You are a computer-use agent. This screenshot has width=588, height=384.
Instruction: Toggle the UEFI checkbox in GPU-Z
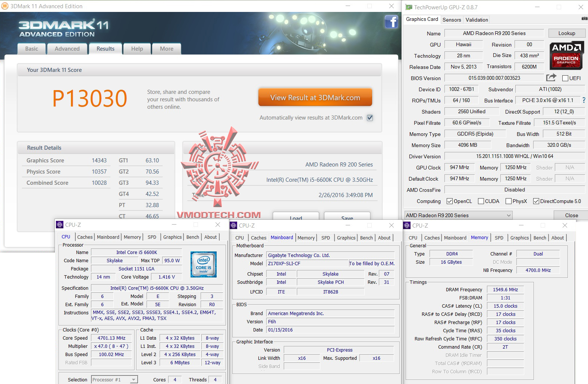click(x=565, y=78)
